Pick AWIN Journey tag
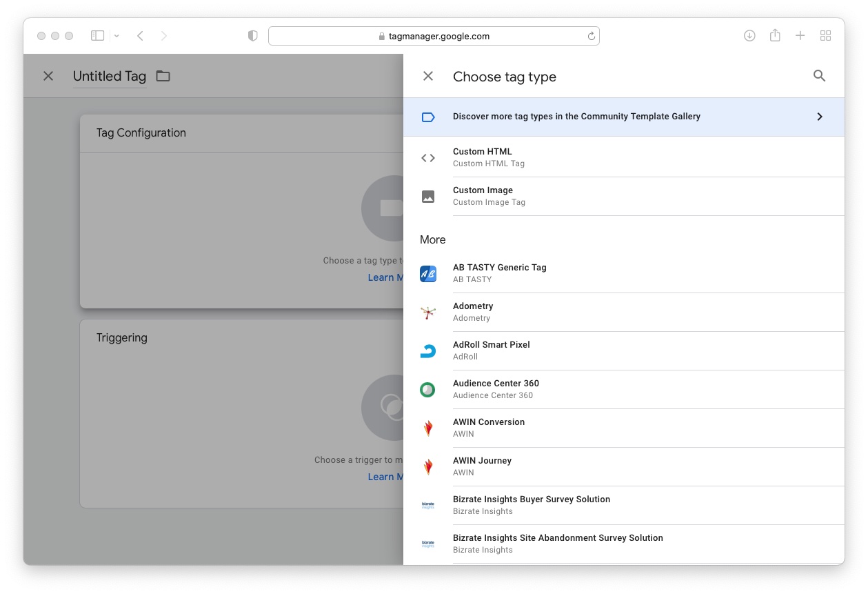This screenshot has width=868, height=594. click(624, 467)
